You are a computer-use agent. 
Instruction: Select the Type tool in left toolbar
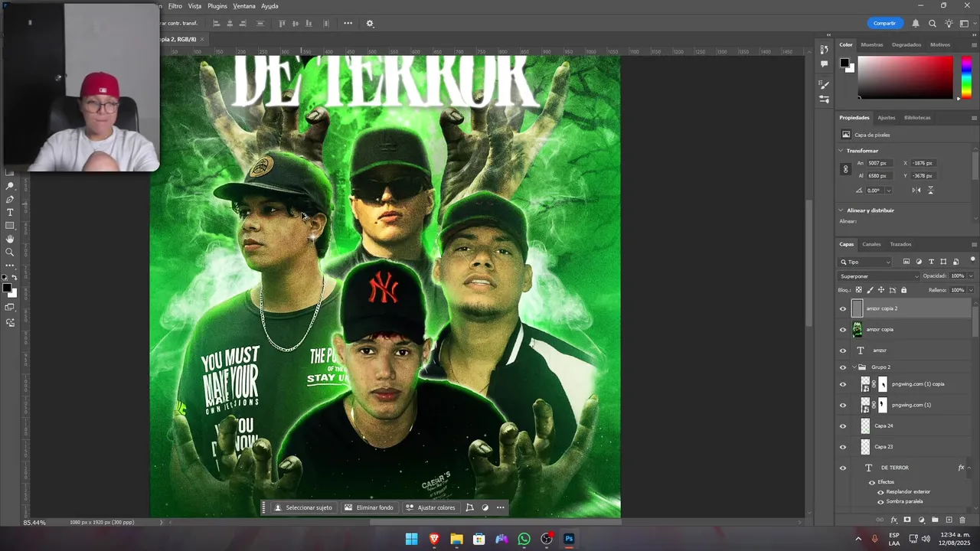[10, 212]
